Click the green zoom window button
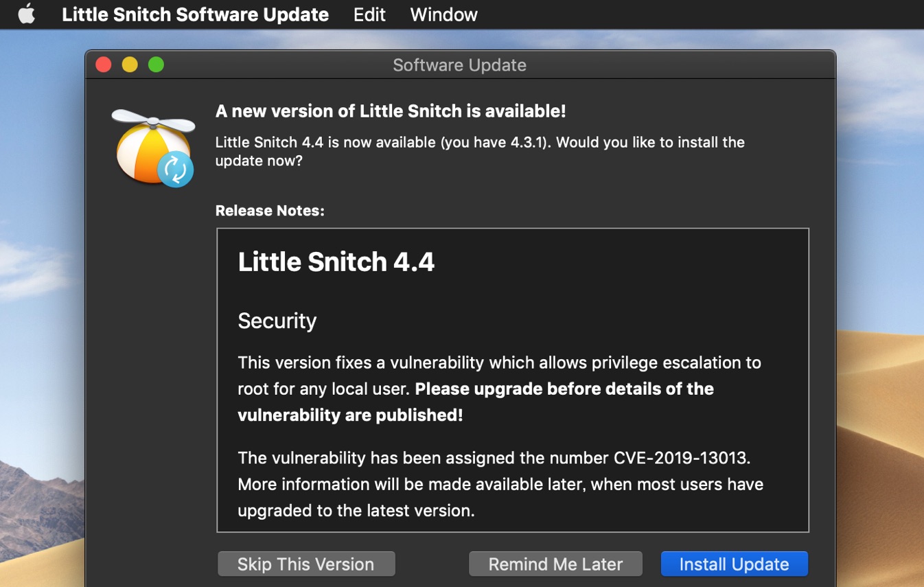Image resolution: width=924 pixels, height=587 pixels. click(x=156, y=65)
